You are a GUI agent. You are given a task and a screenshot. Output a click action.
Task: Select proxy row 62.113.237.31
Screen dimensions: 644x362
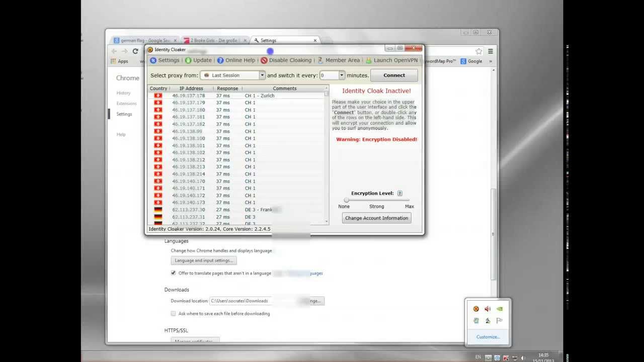(236, 217)
